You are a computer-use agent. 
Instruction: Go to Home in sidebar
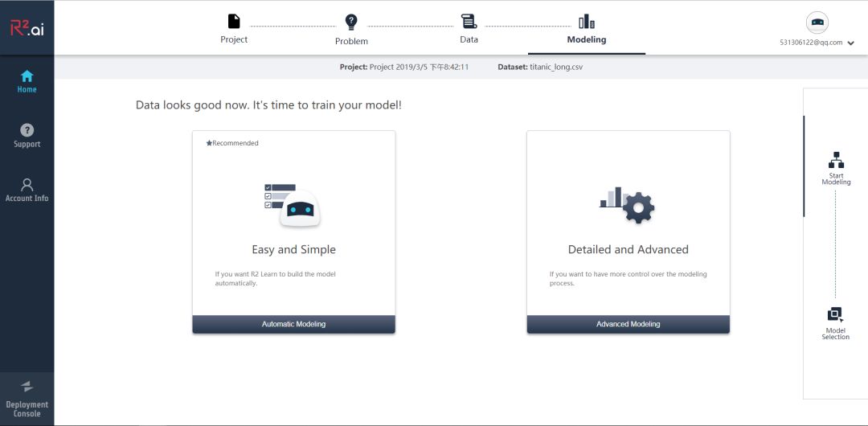tap(27, 81)
